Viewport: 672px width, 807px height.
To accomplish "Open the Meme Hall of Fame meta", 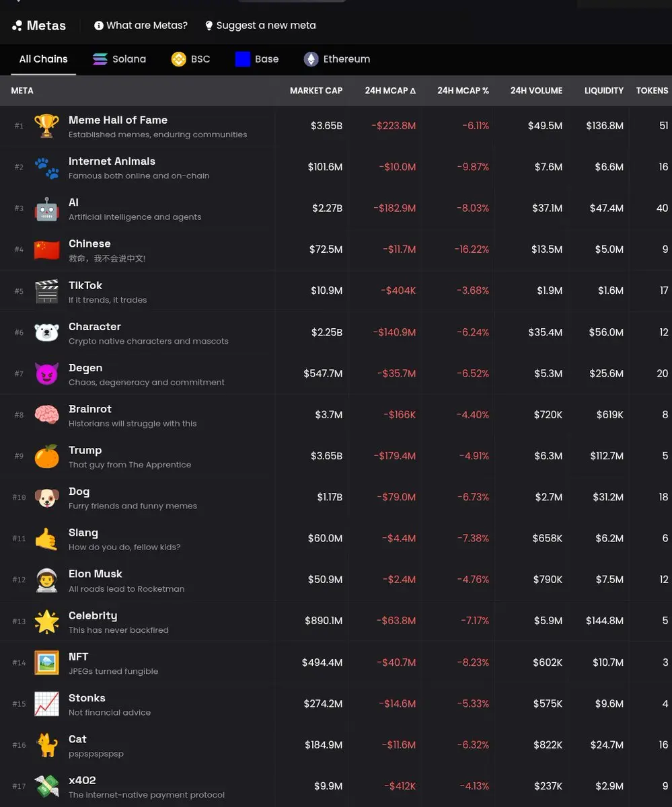I will point(118,120).
